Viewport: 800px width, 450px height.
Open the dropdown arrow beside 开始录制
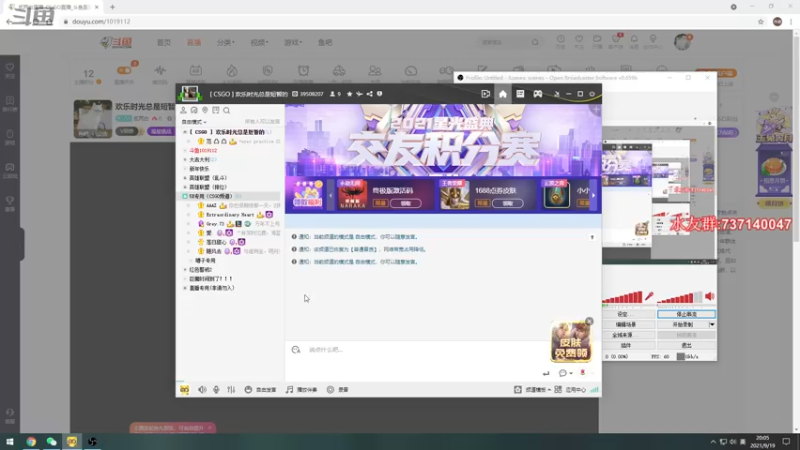click(712, 324)
